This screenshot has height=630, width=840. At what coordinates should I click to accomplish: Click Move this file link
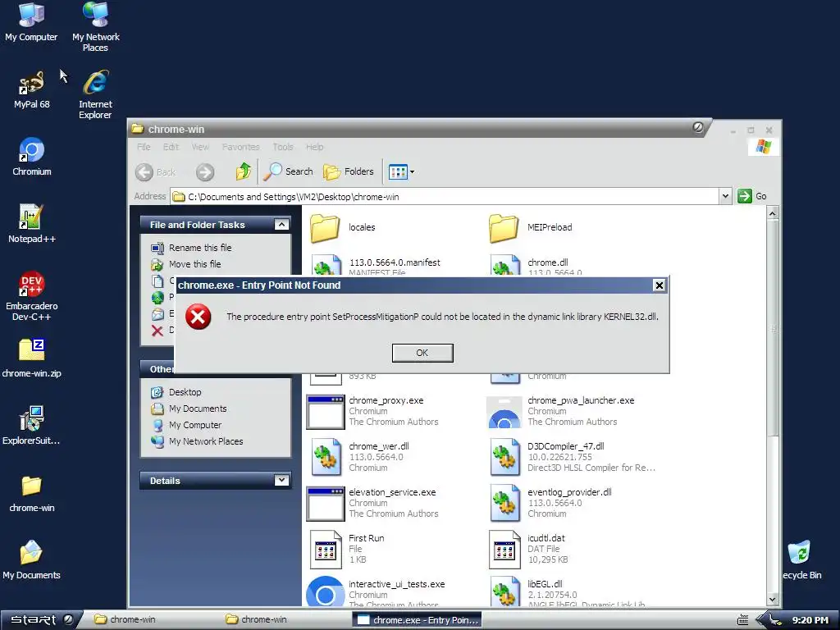[195, 264]
